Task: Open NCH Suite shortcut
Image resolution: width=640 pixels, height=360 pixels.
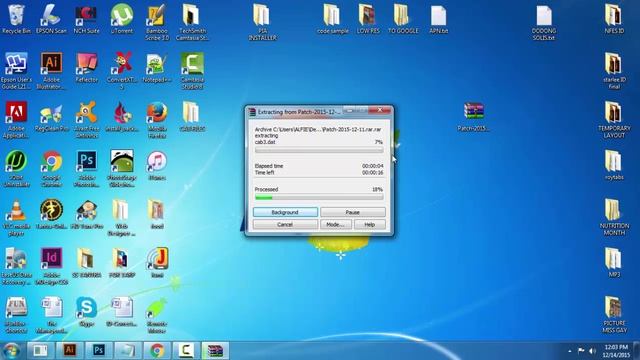Action: 86,19
